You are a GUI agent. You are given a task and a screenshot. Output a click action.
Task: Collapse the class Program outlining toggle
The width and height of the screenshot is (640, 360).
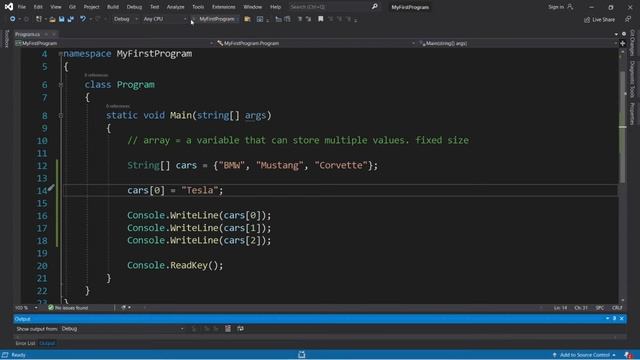click(x=60, y=84)
